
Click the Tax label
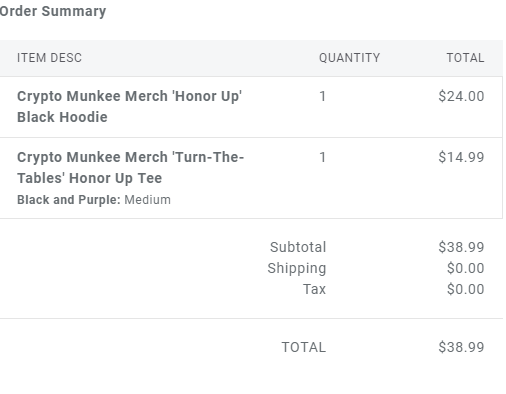pos(314,289)
